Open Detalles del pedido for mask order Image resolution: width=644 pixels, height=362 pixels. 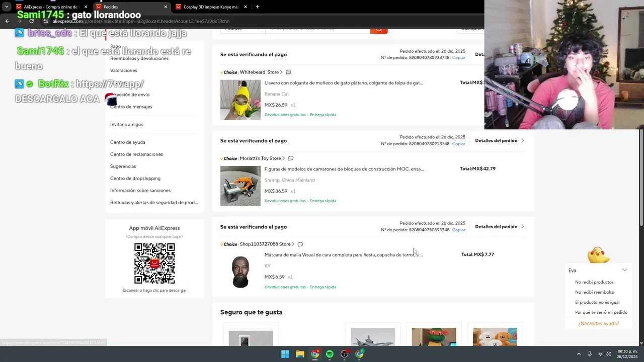point(499,227)
